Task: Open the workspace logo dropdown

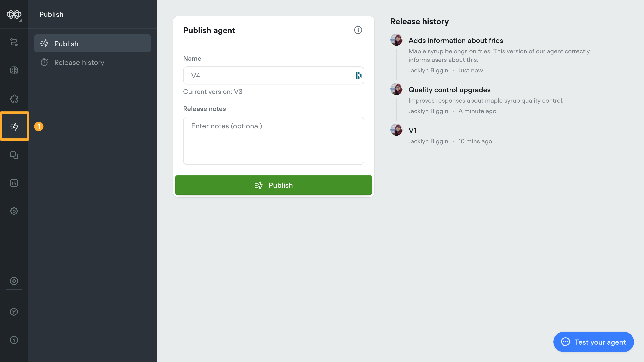Action: pyautogui.click(x=14, y=14)
